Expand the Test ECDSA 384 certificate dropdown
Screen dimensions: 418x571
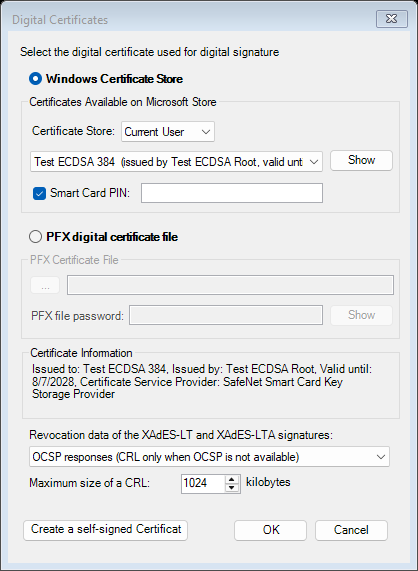(176, 162)
